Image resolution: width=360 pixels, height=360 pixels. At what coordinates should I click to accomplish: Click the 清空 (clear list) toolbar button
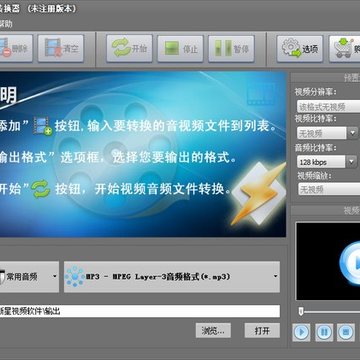60,49
